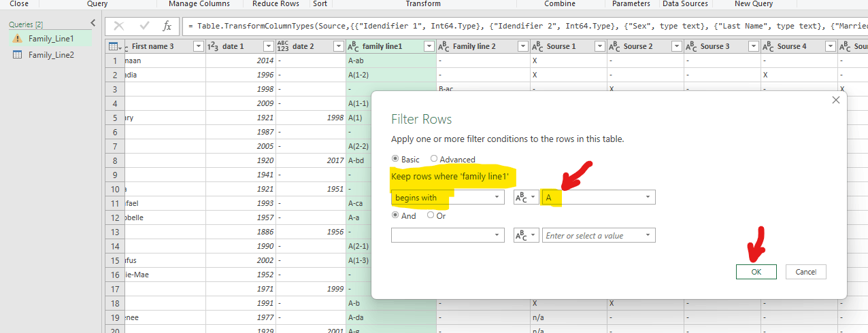Click the value field containing A
Viewport: 868px width, 333px height.
[599, 197]
